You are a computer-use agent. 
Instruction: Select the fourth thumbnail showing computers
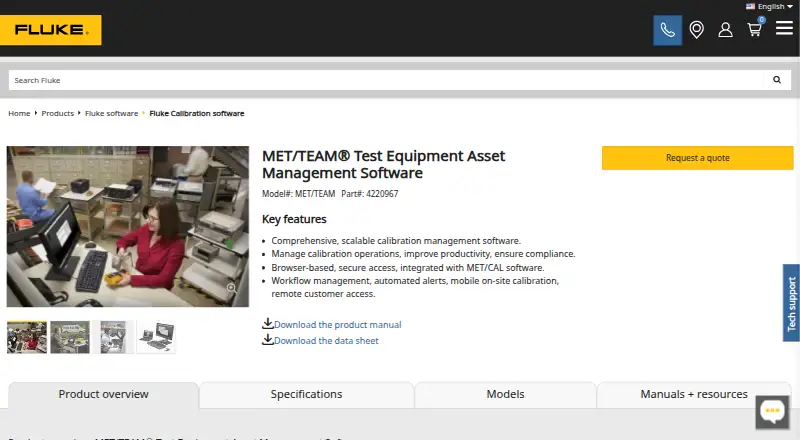(x=157, y=337)
